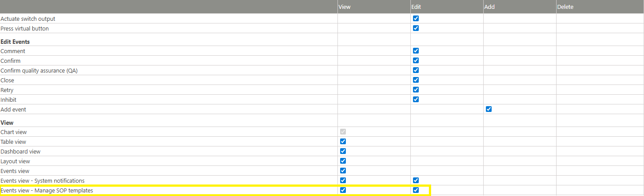Image resolution: width=644 pixels, height=196 pixels.
Task: Toggle Edit checkbox for Comment
Action: [416, 51]
